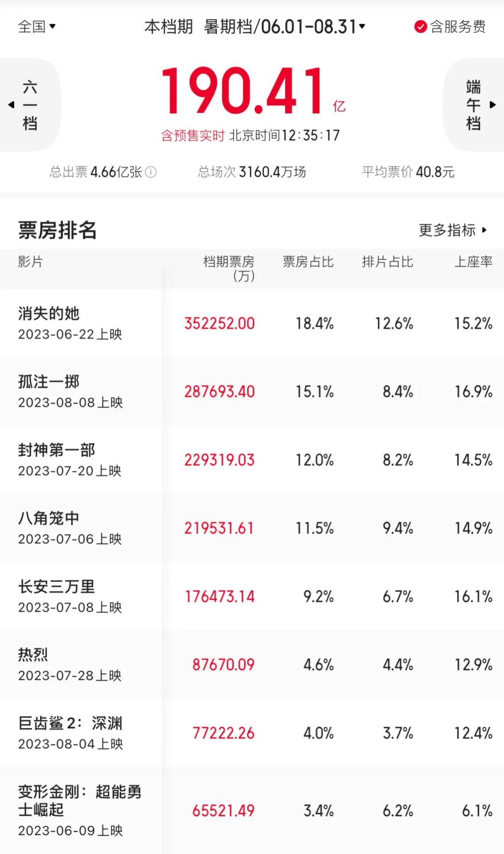The width and height of the screenshot is (504, 854).
Task: Open 更多指标 options
Action: pos(452,230)
